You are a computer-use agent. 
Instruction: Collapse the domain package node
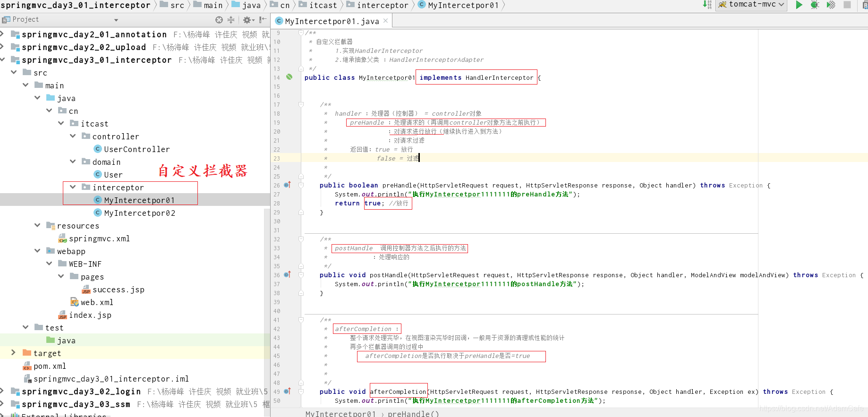(x=73, y=162)
